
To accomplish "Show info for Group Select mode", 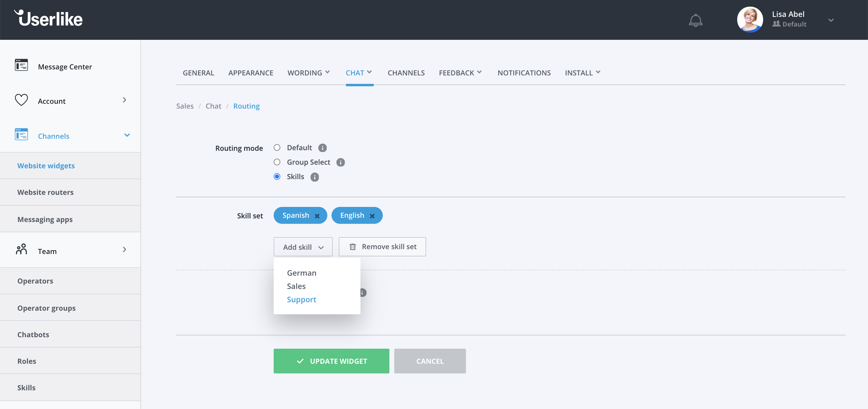I will (x=341, y=163).
